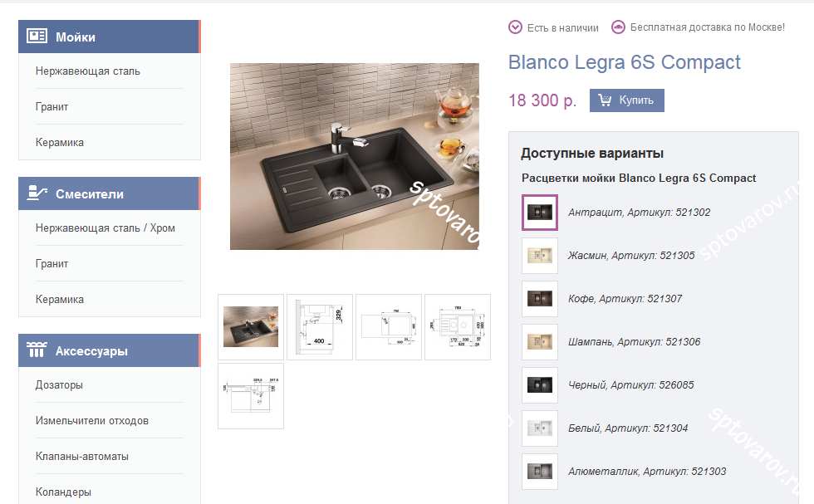The image size is (814, 504).
Task: Click the price 18 300 р.
Action: click(542, 100)
